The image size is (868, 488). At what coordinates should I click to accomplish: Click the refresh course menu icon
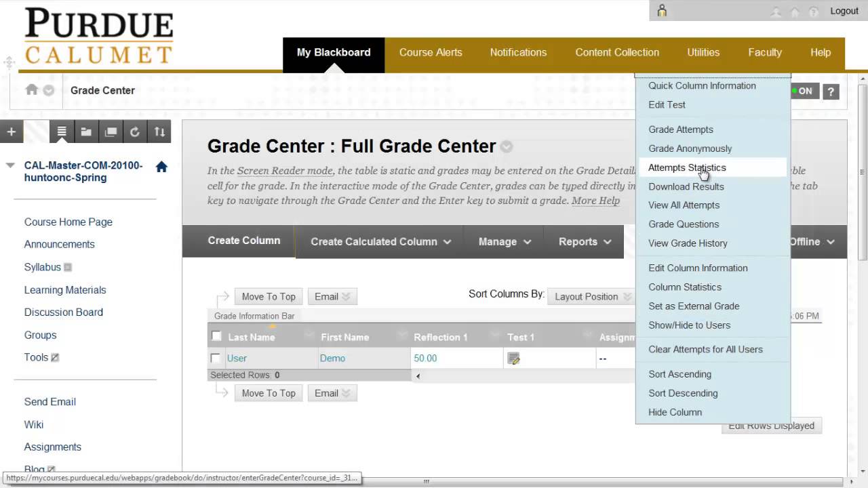[x=135, y=131]
